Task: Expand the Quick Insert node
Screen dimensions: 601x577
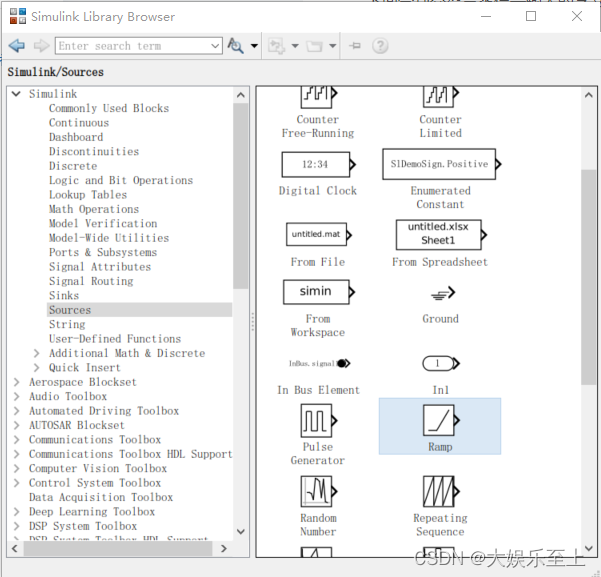Action: (x=36, y=368)
